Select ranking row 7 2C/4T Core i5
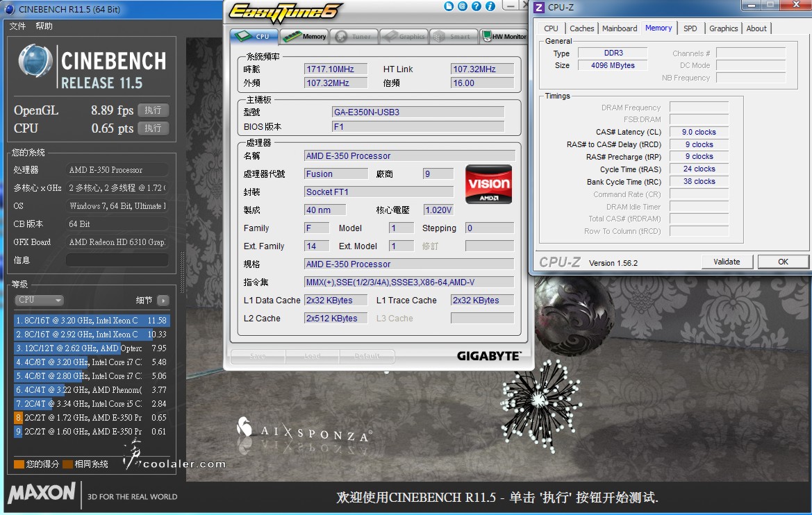Screen dimensions: 812x515 92,404
